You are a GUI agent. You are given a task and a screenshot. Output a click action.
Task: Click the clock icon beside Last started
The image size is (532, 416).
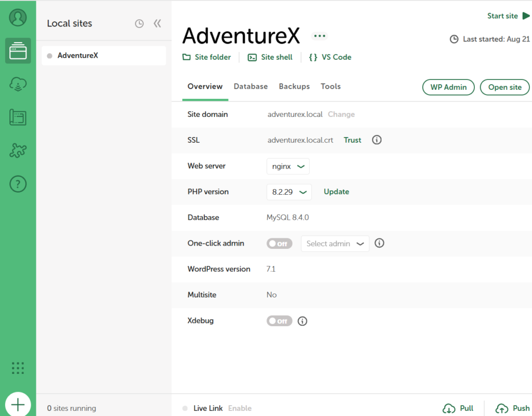454,39
